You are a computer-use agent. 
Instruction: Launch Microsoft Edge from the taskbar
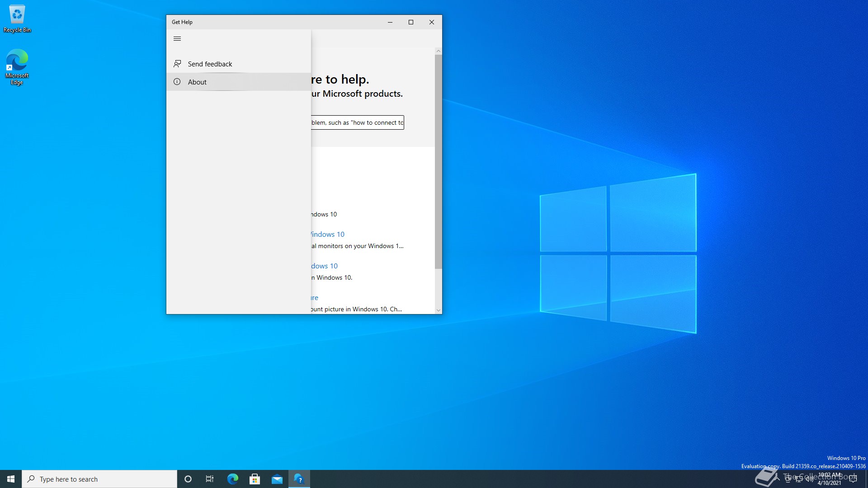233,479
